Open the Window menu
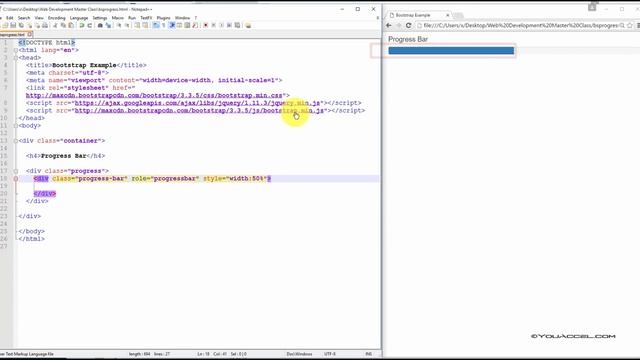This screenshot has height=360, width=640. 182,18
